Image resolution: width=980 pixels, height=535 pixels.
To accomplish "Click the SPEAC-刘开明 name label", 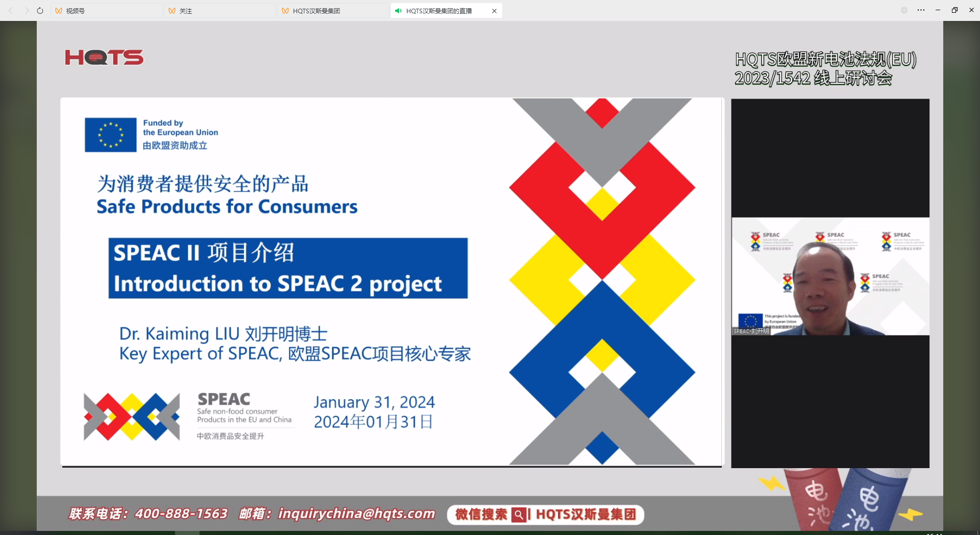I will (x=751, y=331).
